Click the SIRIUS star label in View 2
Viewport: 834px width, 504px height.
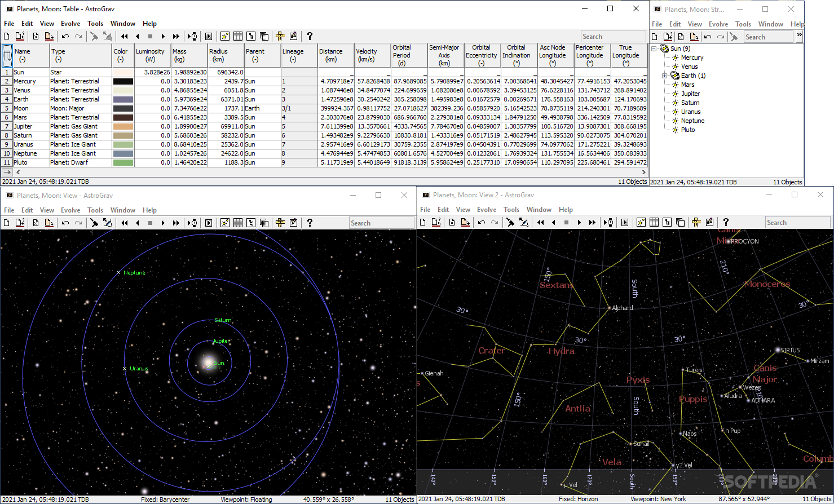(x=790, y=350)
